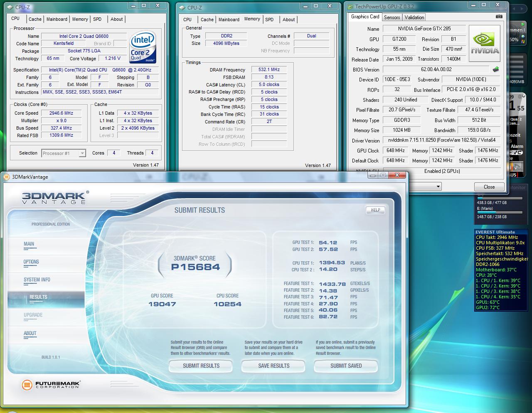Click GPU2: 72°C reading in EVEREST gadget
532x413 pixels.
(488, 307)
